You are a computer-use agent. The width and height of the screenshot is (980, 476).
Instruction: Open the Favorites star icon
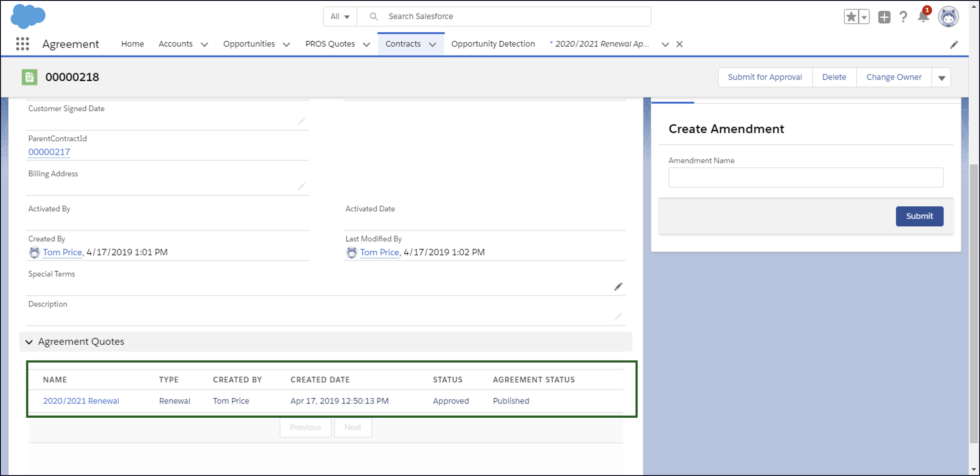click(851, 17)
